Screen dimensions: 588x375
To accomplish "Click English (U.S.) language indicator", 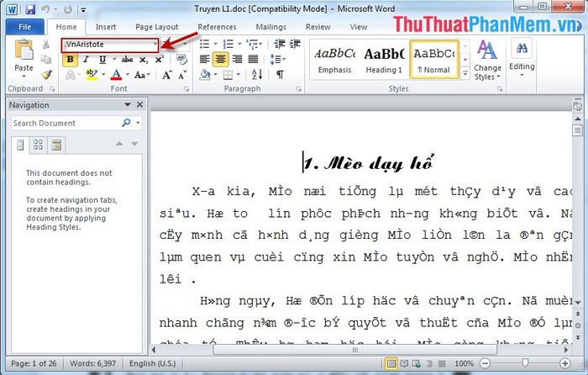I will pyautogui.click(x=152, y=363).
